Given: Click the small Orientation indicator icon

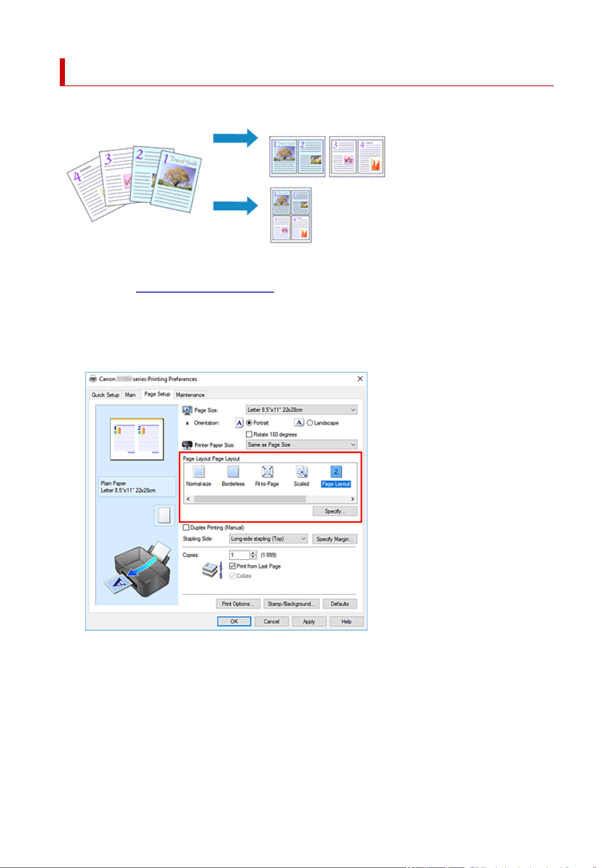Looking at the screenshot, I should (187, 423).
